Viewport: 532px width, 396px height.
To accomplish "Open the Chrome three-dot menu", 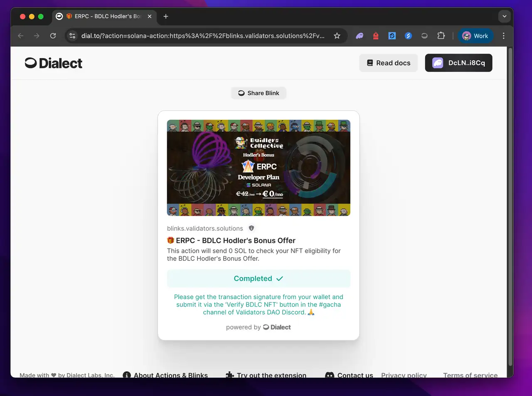I will (503, 36).
